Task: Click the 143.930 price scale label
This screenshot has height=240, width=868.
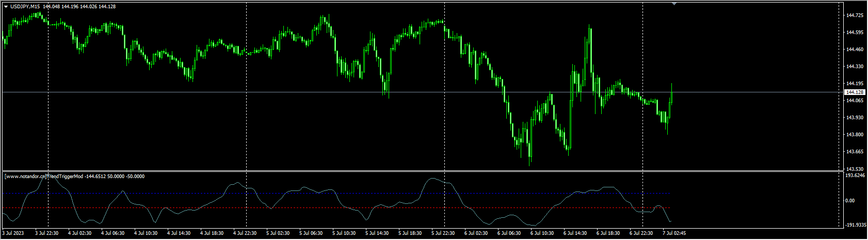Action: point(855,118)
